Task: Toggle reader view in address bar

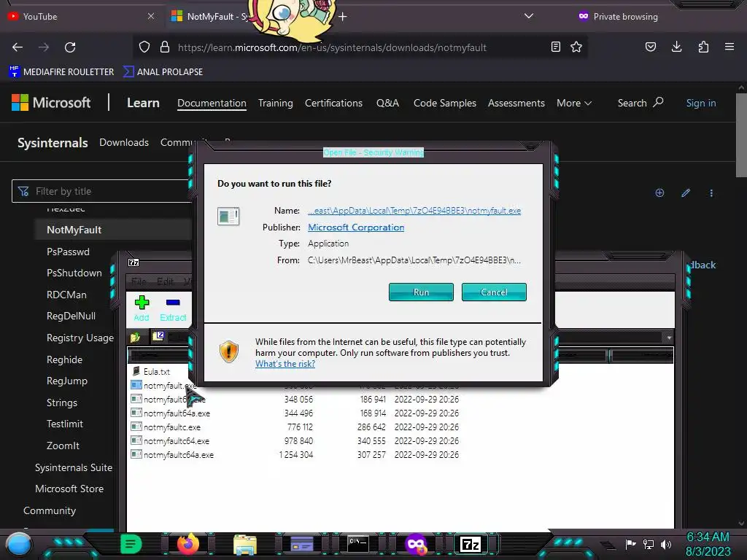Action: coord(555,47)
